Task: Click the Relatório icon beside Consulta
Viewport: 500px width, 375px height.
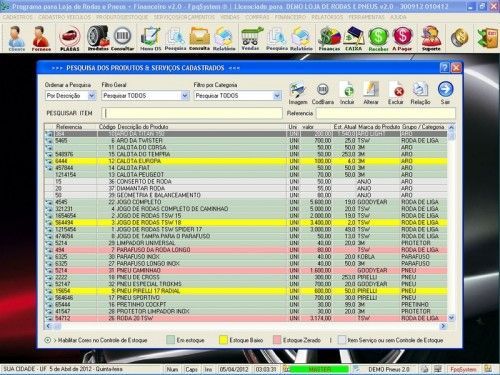Action: [224, 38]
